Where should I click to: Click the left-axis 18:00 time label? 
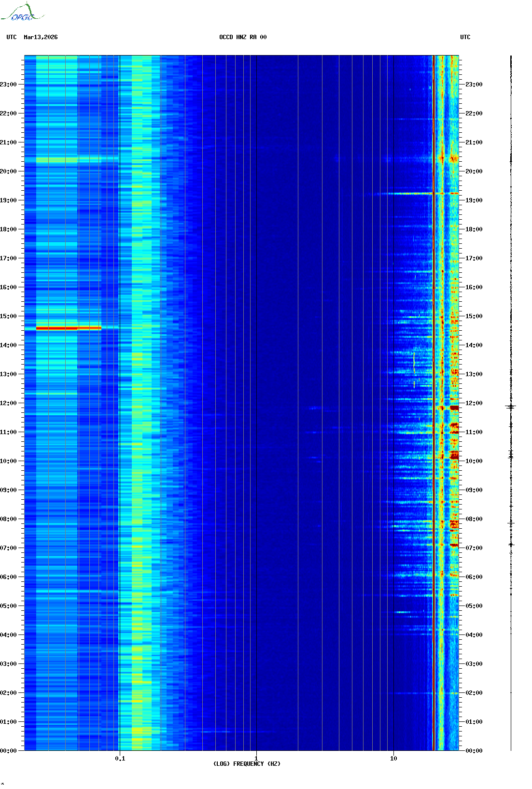8,229
